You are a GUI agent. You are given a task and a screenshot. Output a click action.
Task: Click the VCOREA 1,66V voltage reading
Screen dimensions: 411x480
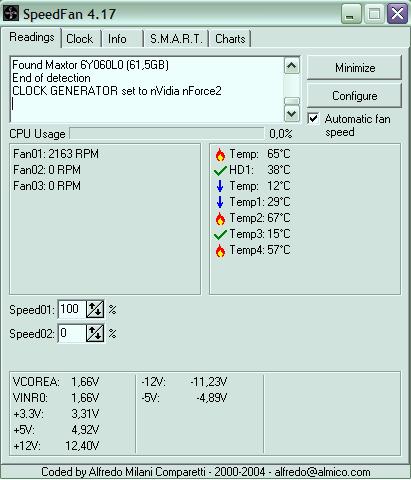click(56, 382)
